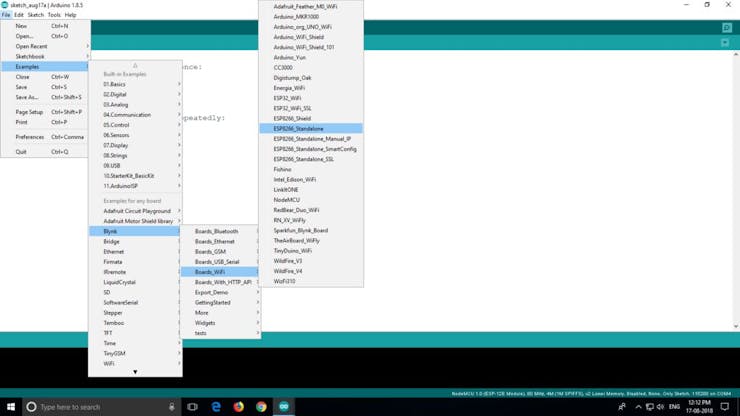The width and height of the screenshot is (740, 416).
Task: Expand the 10.StarterKit_BasicKit submenu
Action: tap(135, 176)
